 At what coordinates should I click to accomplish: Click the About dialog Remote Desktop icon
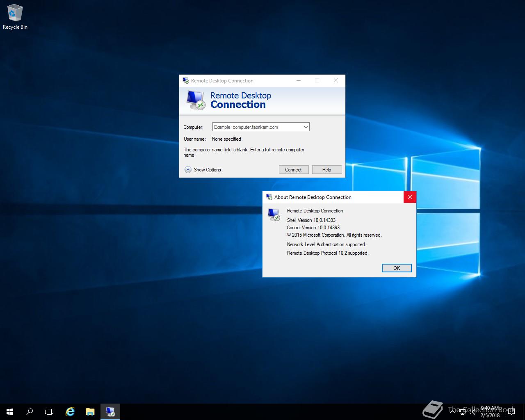point(274,215)
